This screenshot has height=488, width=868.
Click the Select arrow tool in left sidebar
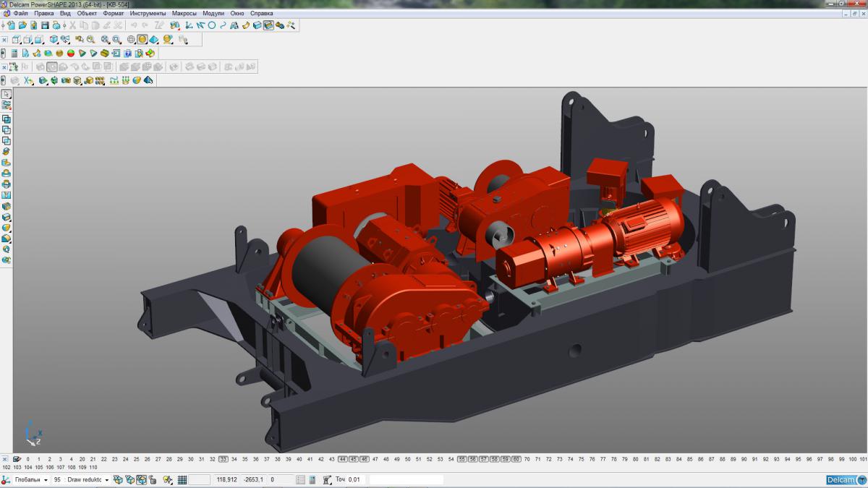7,94
